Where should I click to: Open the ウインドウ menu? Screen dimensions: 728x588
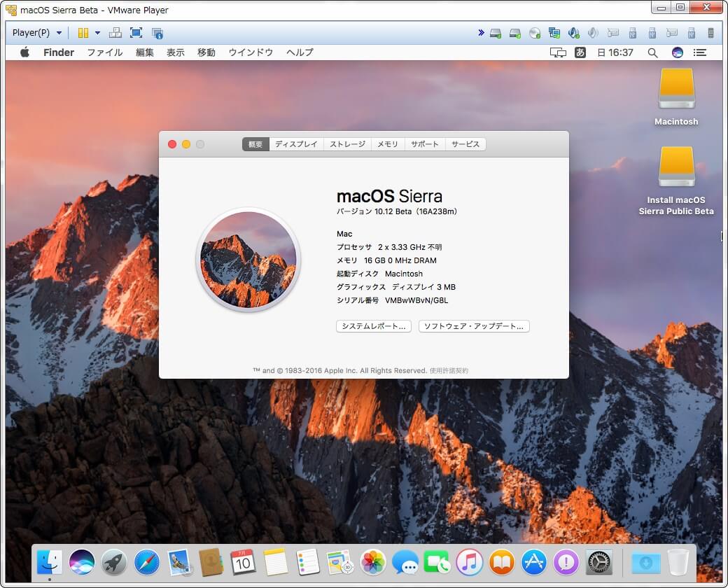click(x=250, y=52)
